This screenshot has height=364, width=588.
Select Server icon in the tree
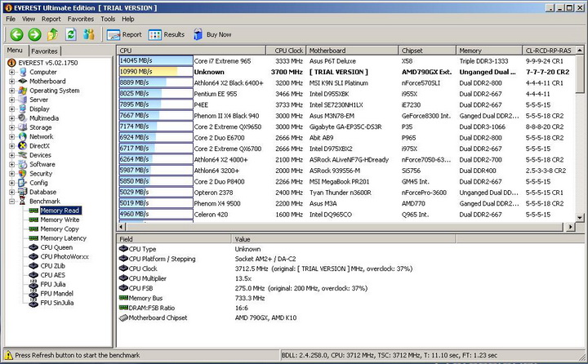coord(23,100)
